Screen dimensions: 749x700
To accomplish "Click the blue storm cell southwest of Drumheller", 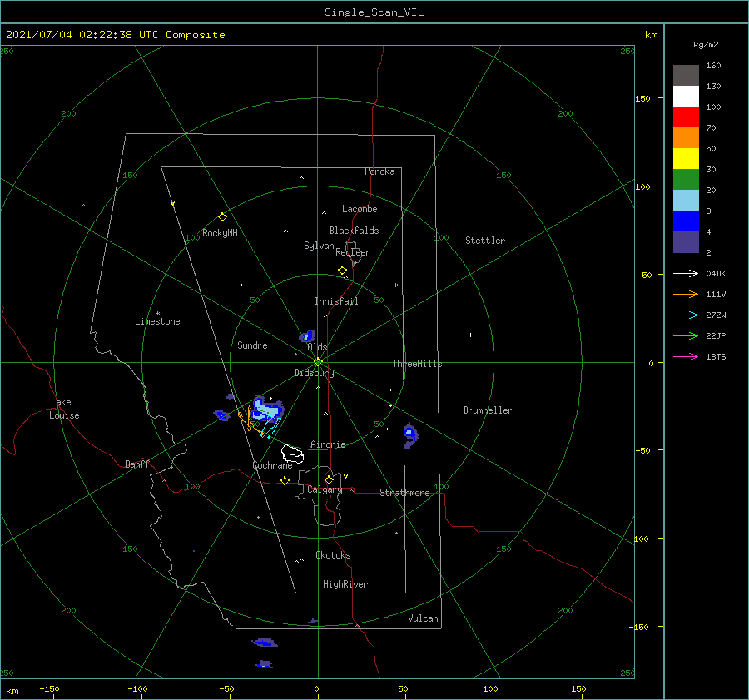I will (x=410, y=435).
